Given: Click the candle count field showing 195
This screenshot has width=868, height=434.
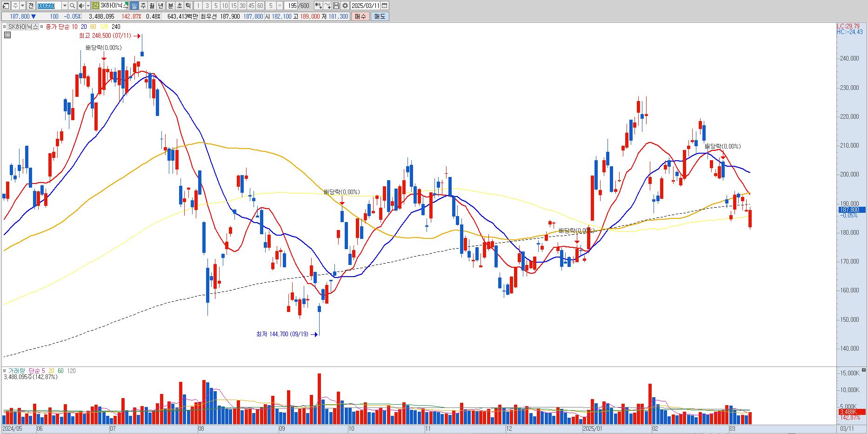Looking at the screenshot, I should click(x=291, y=6).
